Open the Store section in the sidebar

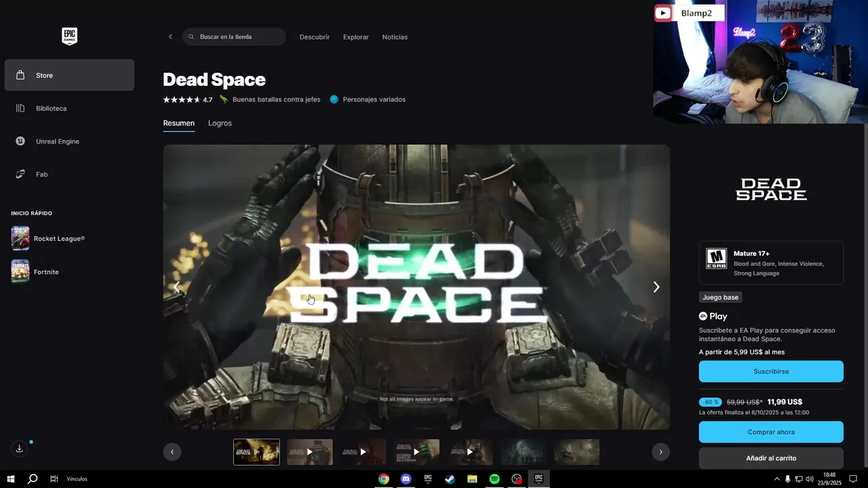pos(69,75)
